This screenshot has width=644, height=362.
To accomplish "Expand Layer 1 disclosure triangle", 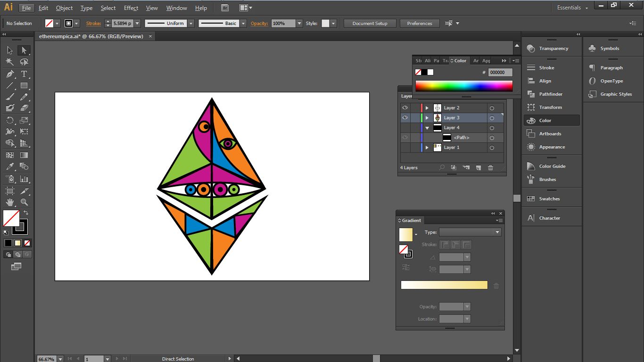I will coord(427,148).
